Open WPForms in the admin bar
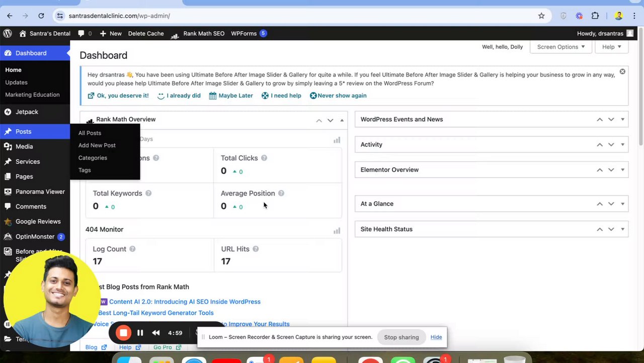644x363 pixels. tap(249, 33)
